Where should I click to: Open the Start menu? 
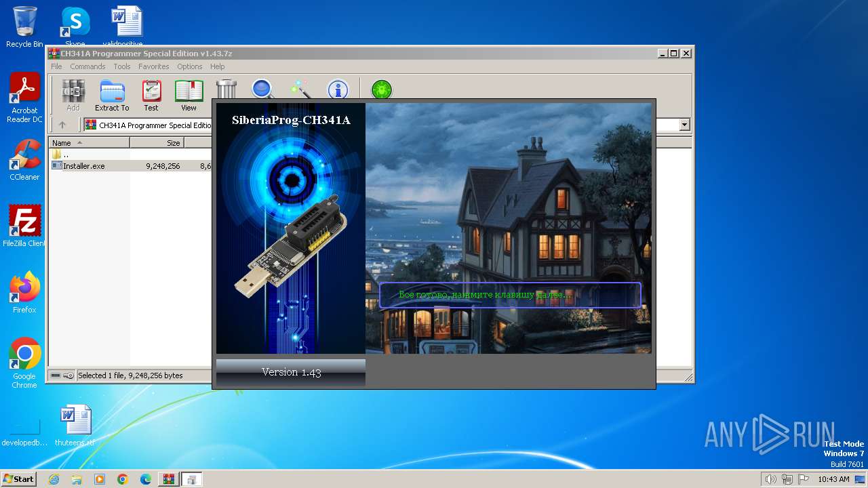[x=19, y=479]
